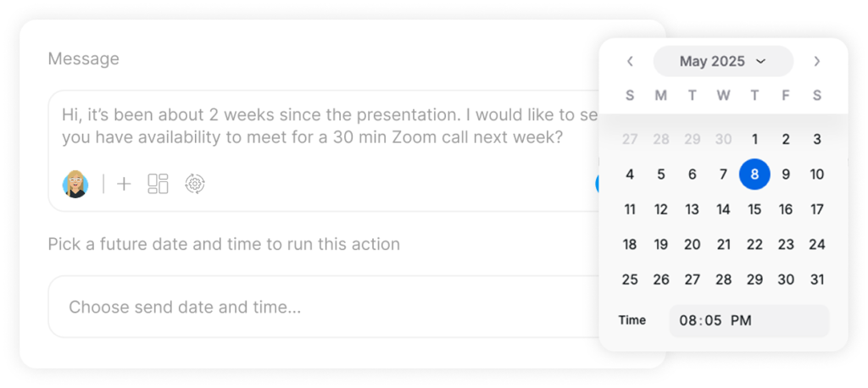868x388 pixels.
Task: Choose May 1 in the calendar
Action: [x=754, y=140]
